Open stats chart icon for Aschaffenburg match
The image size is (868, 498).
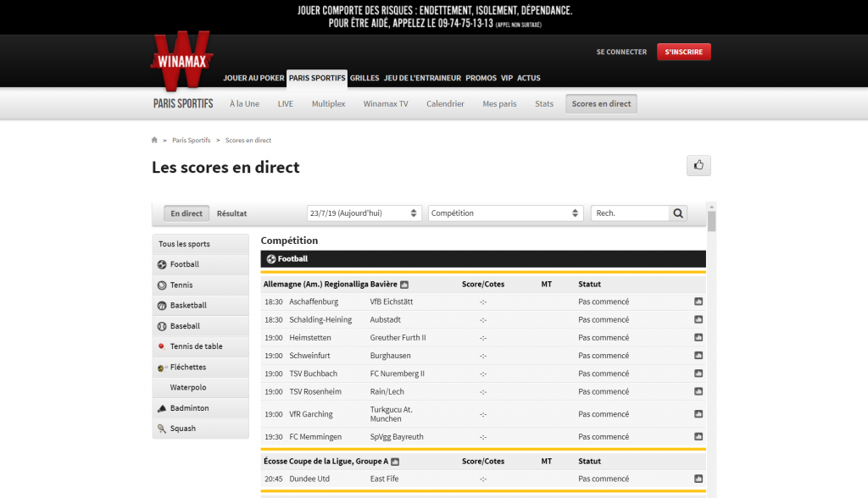[x=697, y=301]
